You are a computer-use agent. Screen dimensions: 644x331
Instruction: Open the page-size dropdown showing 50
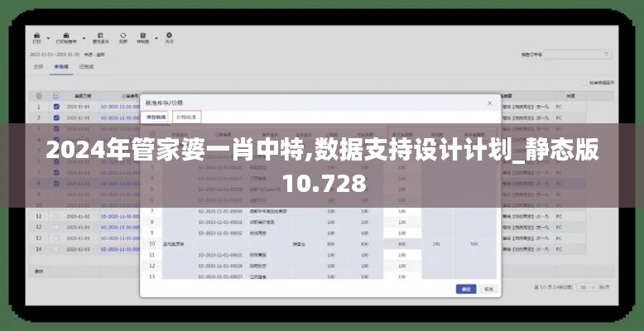pyautogui.click(x=588, y=288)
